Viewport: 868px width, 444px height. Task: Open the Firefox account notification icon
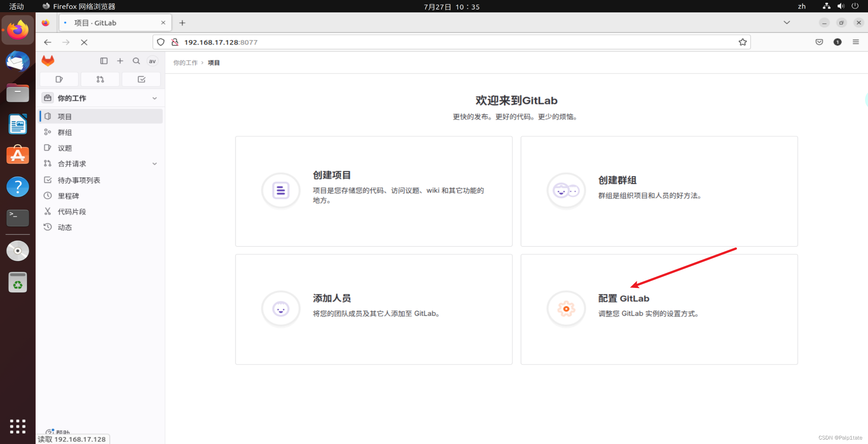coord(838,42)
